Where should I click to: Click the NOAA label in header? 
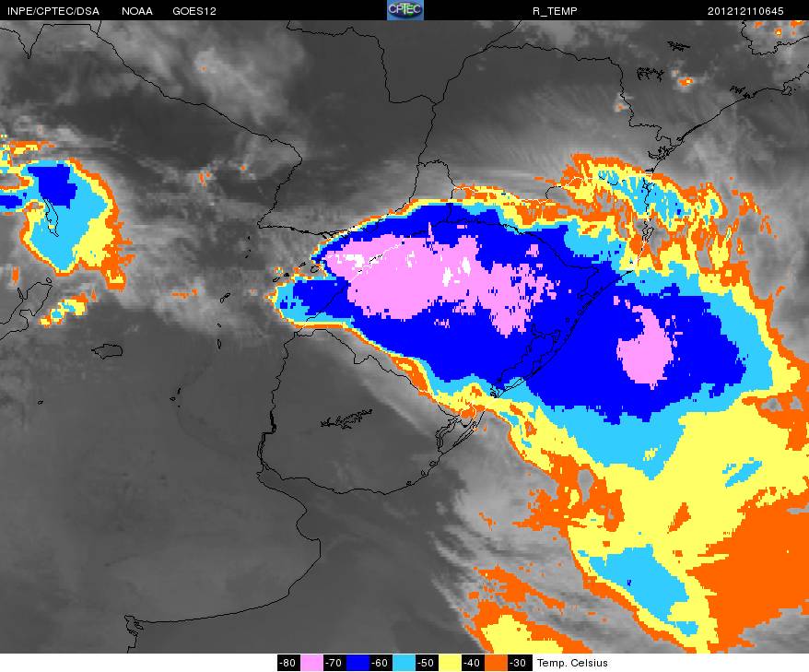136,11
